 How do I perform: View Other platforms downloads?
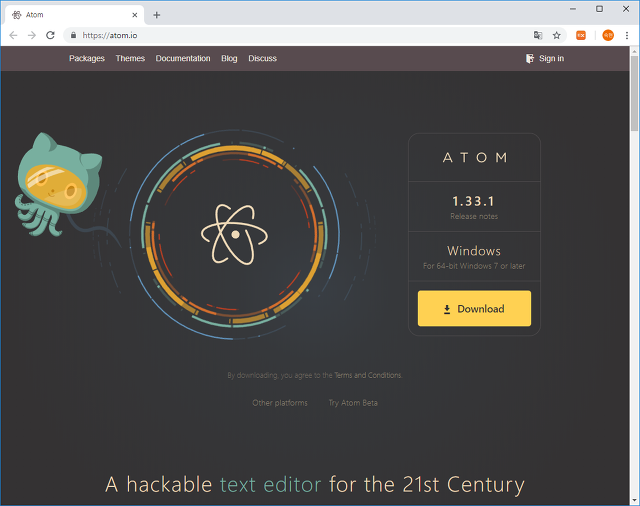(280, 403)
